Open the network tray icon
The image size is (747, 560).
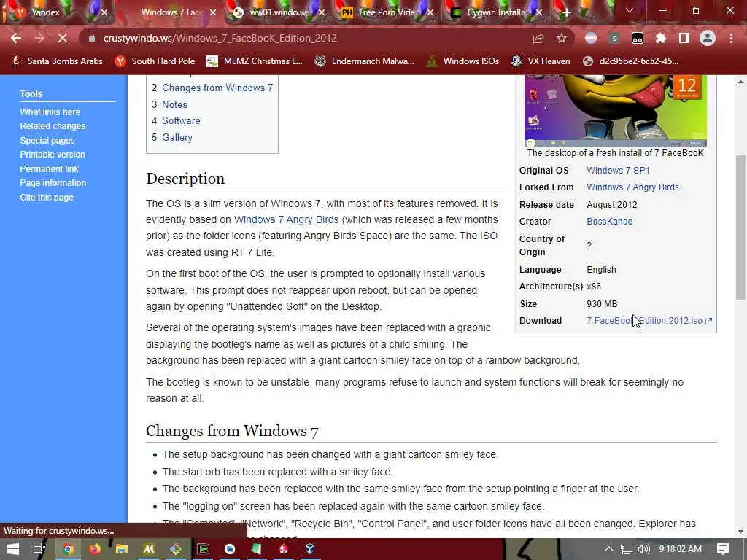pos(627,549)
